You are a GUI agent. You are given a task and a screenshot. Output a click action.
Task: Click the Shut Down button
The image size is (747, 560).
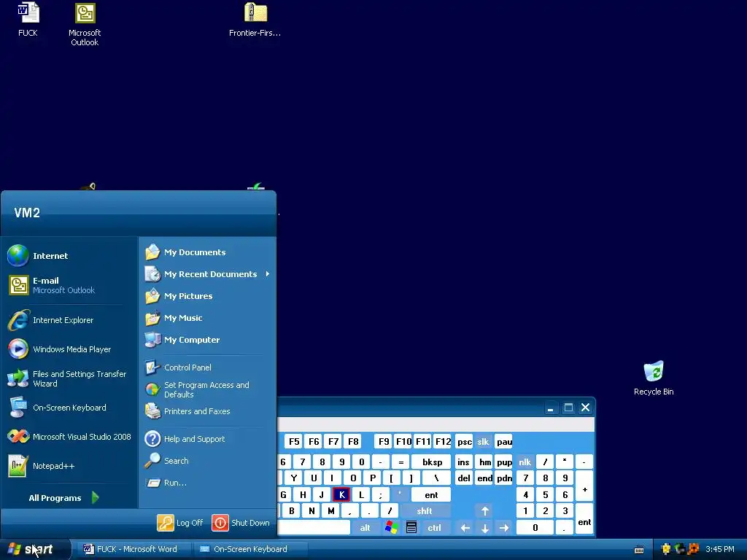pos(241,522)
